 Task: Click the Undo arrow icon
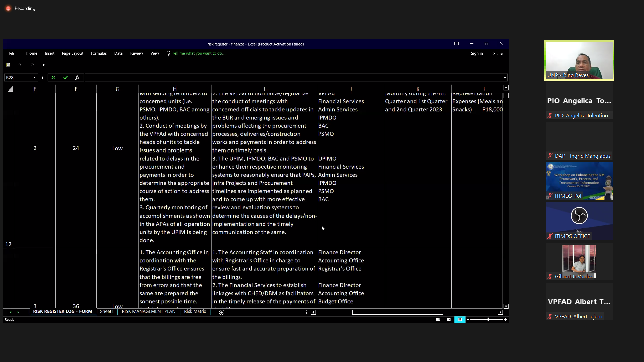coord(19,65)
